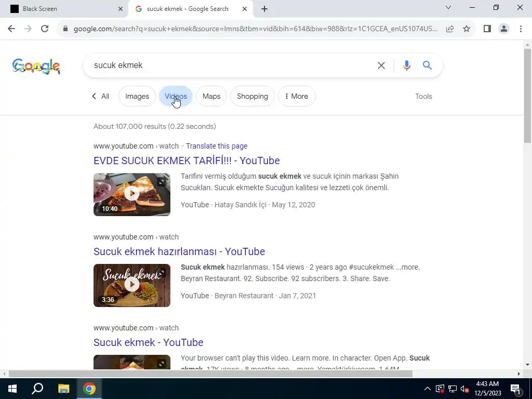Reload the current page
The image size is (532, 399).
(45, 29)
